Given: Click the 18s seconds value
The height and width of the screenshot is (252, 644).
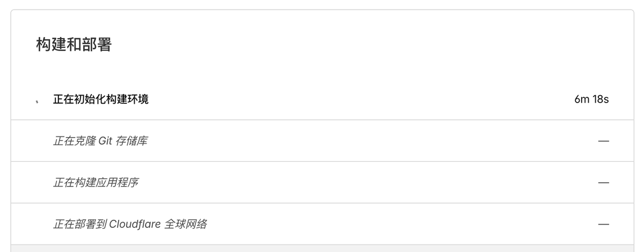Looking at the screenshot, I should 601,99.
